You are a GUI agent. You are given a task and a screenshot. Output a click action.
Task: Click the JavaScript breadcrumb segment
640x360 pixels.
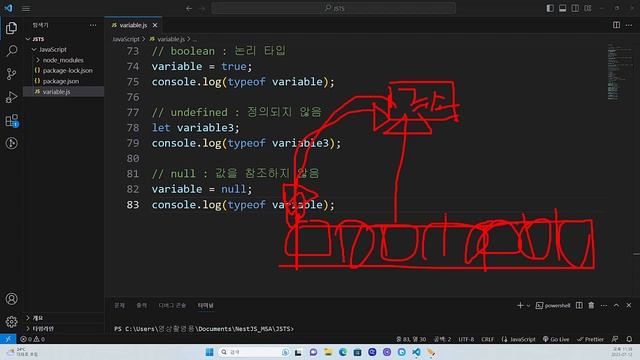tap(126, 39)
